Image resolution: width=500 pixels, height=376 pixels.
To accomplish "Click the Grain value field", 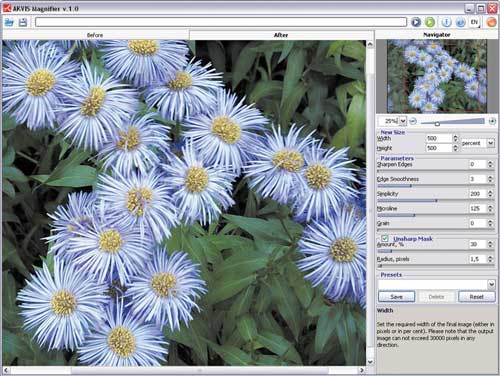I will [x=477, y=223].
